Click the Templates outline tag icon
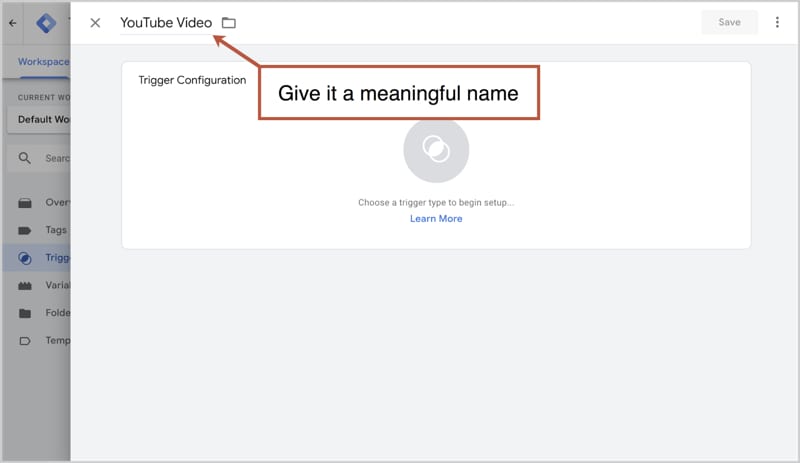This screenshot has width=800, height=463. pyautogui.click(x=24, y=341)
